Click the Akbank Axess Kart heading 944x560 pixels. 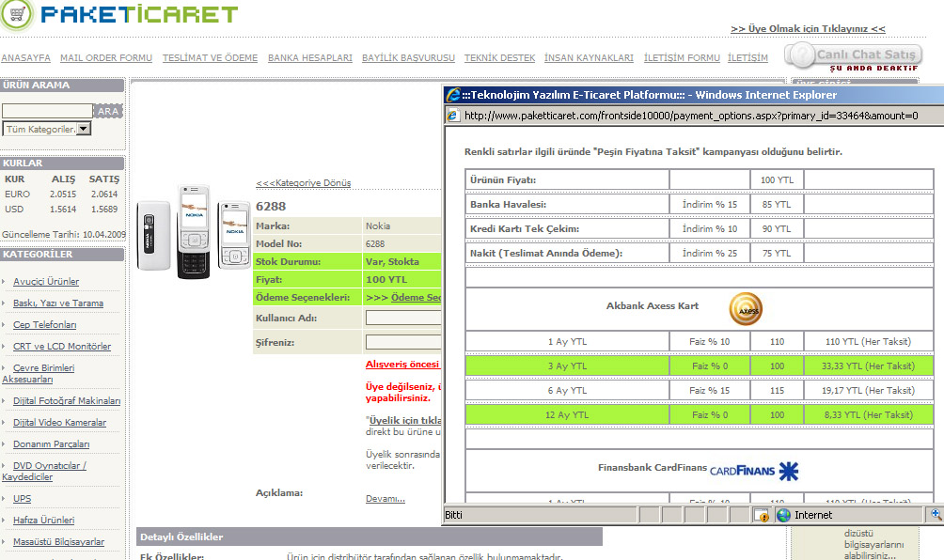coord(652,305)
